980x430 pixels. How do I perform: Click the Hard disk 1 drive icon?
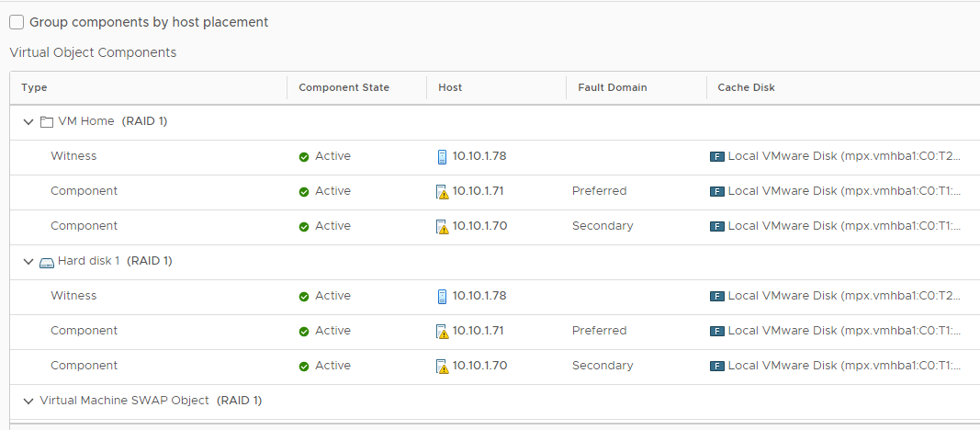47,261
